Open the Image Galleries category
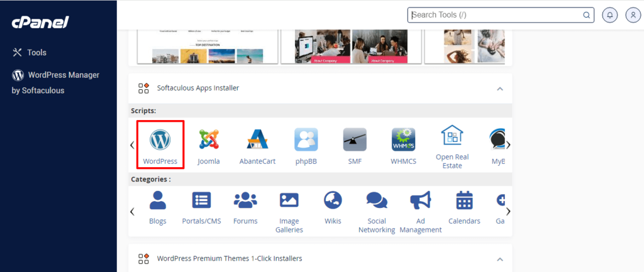This screenshot has height=272, width=644. (289, 212)
